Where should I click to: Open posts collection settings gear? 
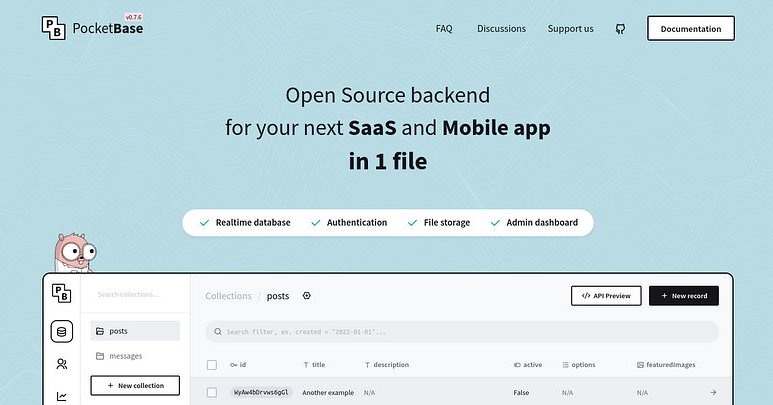pos(307,296)
